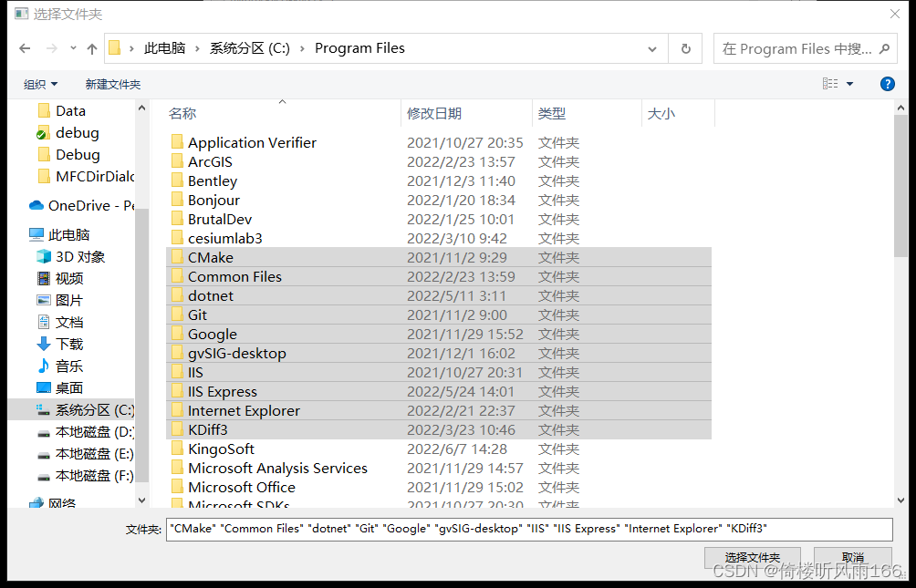Create a folder with 新建文件夹

pyautogui.click(x=113, y=85)
